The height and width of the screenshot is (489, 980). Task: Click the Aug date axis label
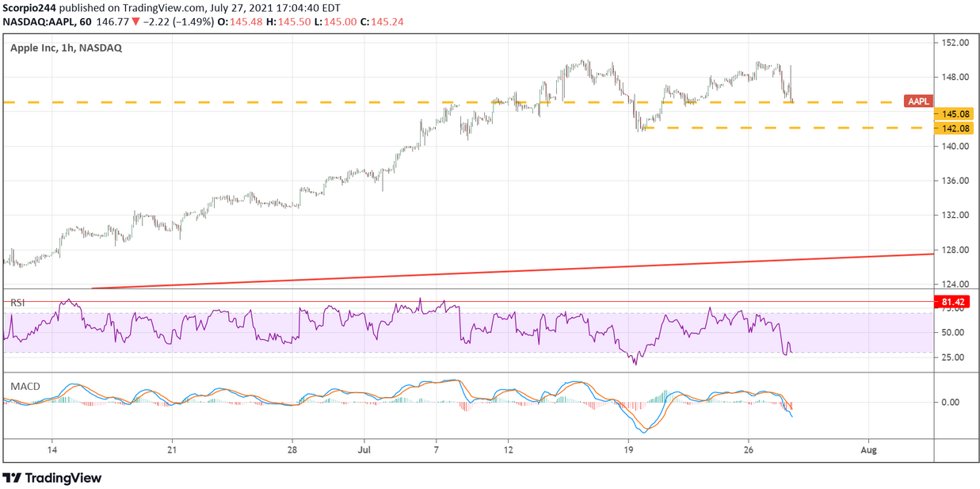point(869,449)
